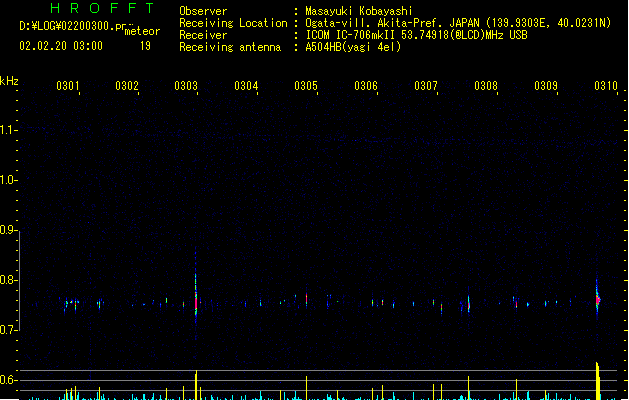Click the yellow power spike at 0303
The width and height of the screenshot is (629, 400).
(196, 385)
